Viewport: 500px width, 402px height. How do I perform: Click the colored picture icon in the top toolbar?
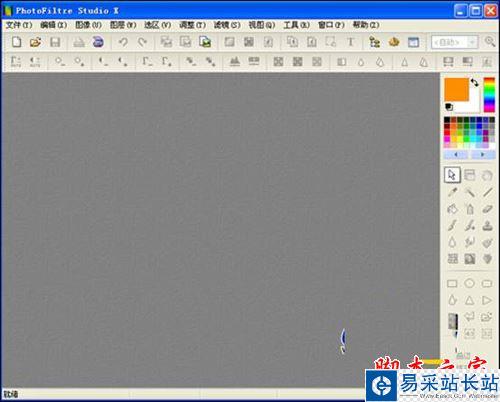point(205,42)
